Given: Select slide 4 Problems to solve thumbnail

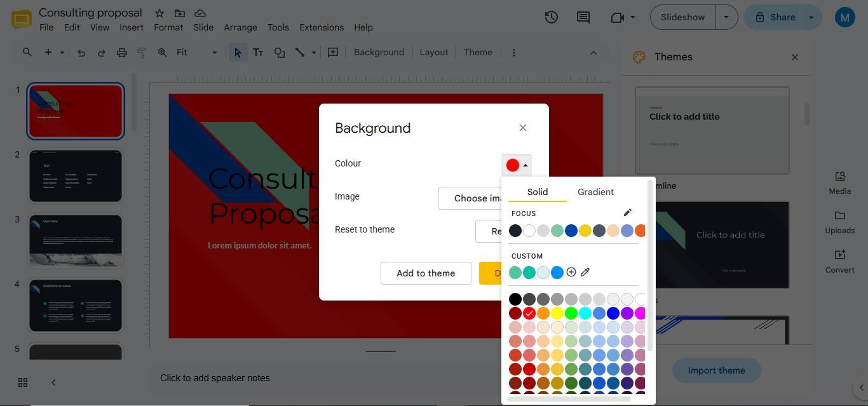Looking at the screenshot, I should [x=76, y=306].
